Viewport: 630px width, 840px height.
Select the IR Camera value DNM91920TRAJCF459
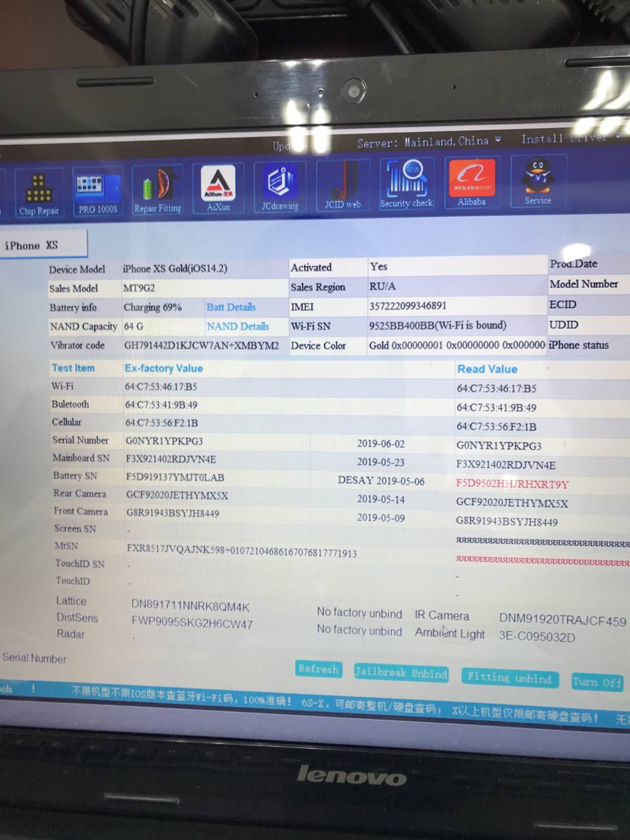point(562,619)
